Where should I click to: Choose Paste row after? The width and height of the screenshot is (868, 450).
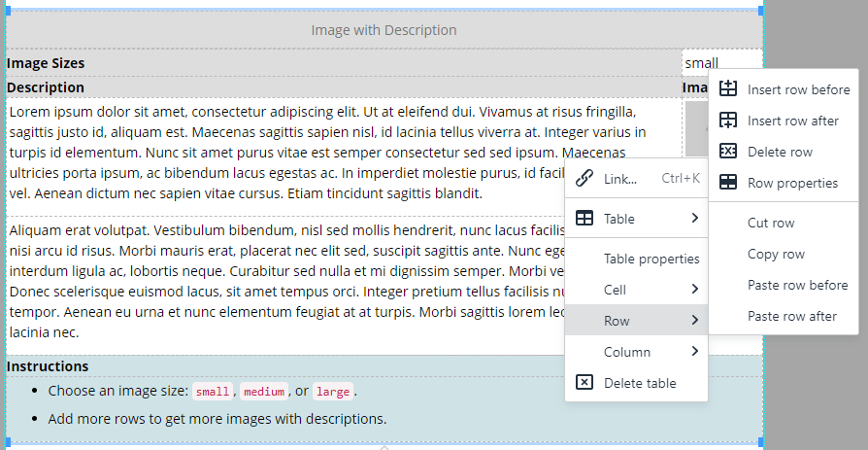(x=791, y=316)
